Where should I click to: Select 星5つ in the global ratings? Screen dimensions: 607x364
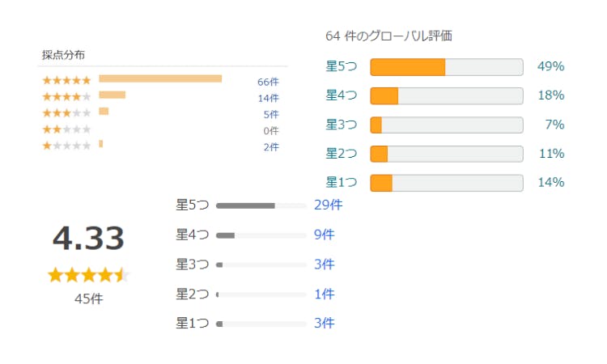(x=342, y=66)
